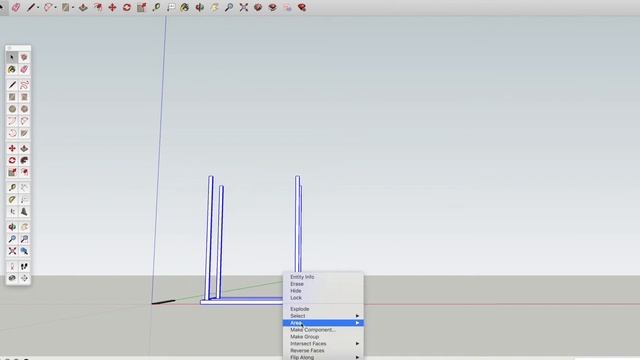Pick the Arc tool in the top toolbar
The height and width of the screenshot is (360, 640).
[49, 7]
